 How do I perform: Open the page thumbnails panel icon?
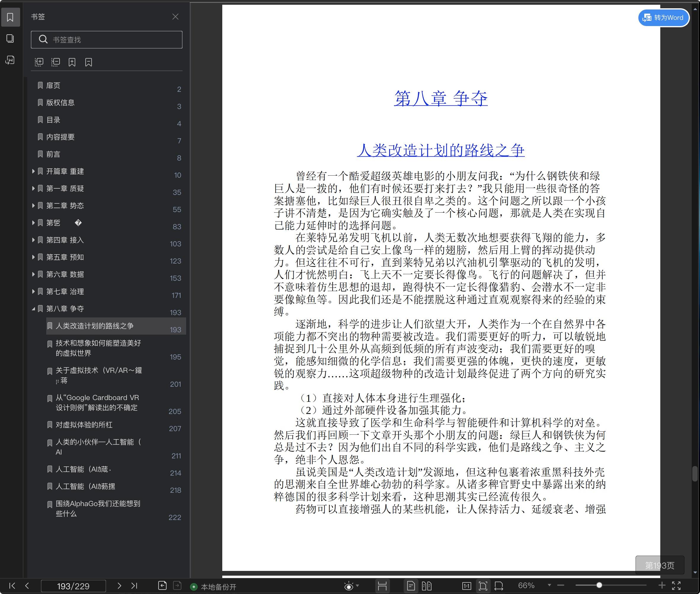pyautogui.click(x=10, y=38)
